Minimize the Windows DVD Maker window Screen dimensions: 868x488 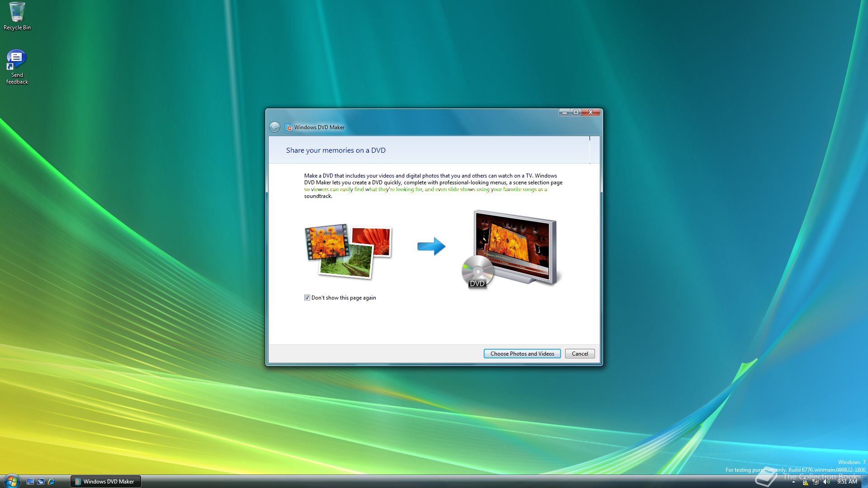(565, 112)
